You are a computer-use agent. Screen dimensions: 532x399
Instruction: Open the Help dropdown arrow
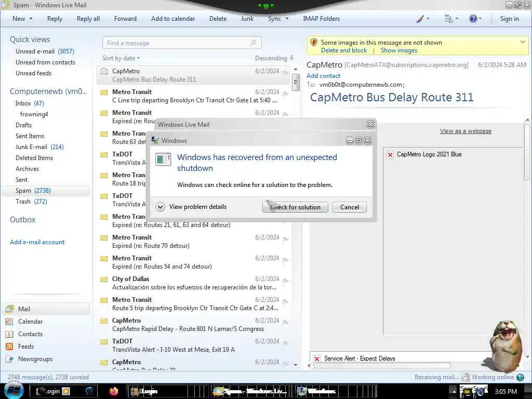tap(480, 19)
